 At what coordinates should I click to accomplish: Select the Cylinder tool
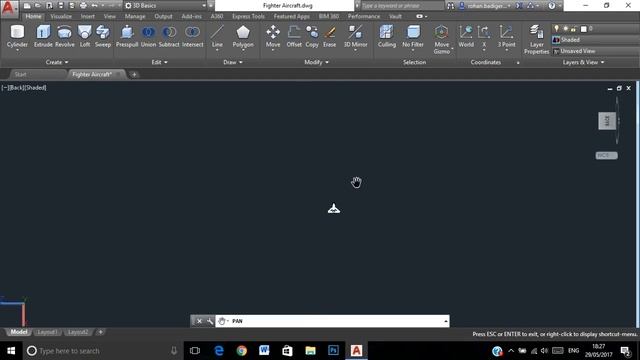pyautogui.click(x=17, y=37)
